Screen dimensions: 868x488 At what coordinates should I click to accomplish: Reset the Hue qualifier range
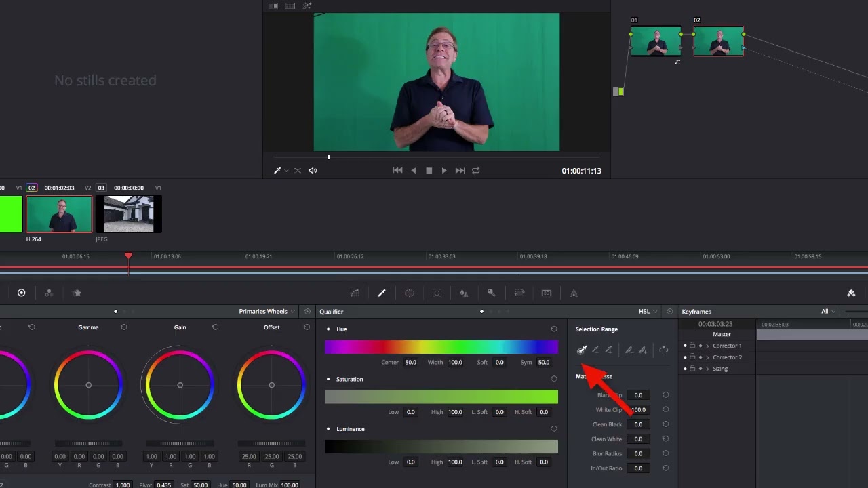pos(553,329)
